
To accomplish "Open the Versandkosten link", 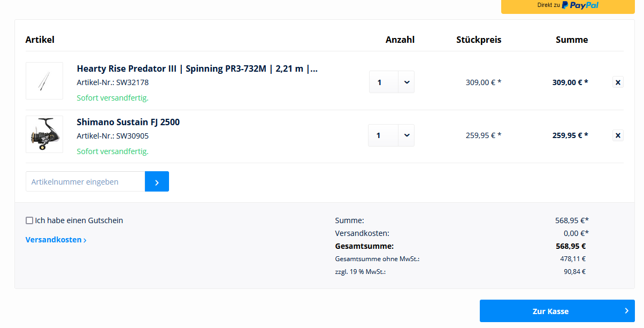I will coord(53,240).
